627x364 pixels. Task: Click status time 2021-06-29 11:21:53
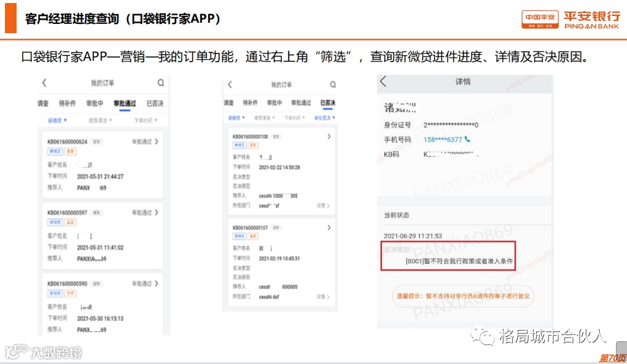[x=413, y=236]
